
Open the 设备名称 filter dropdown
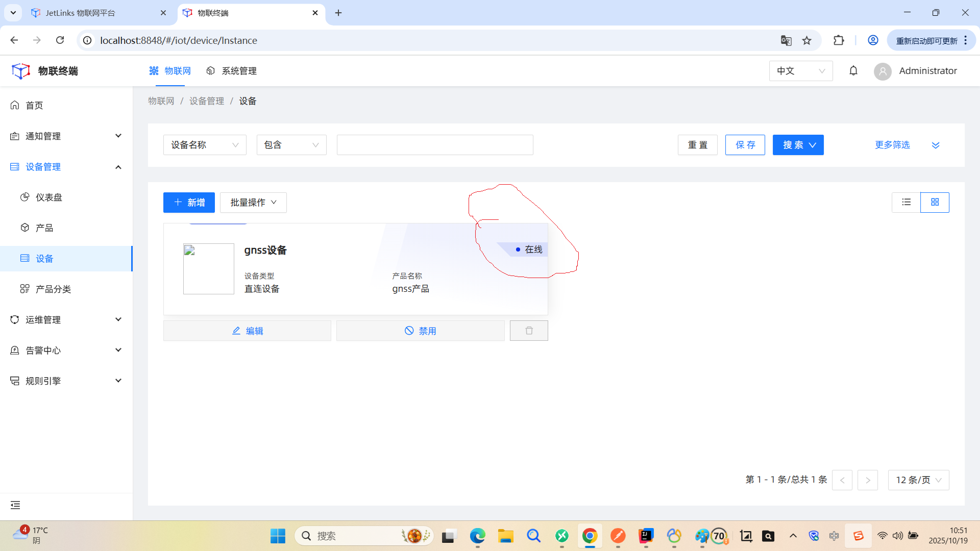[204, 145]
